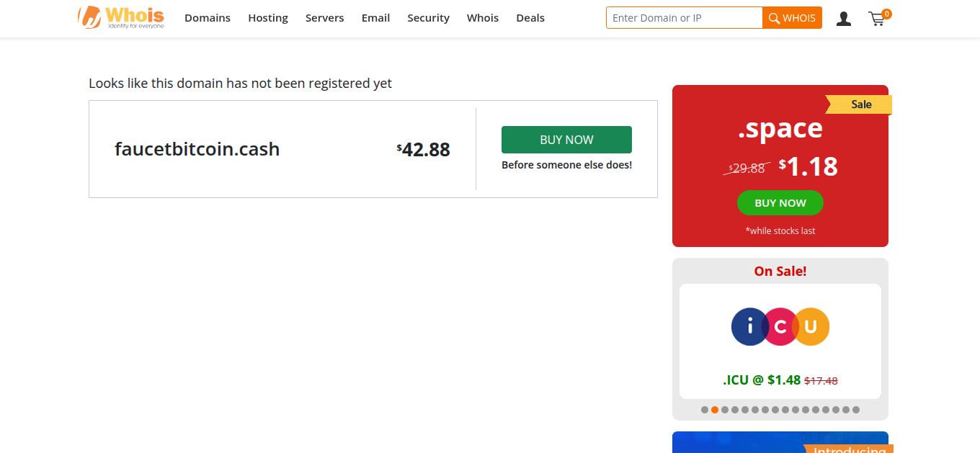This screenshot has width=980, height=453.
Task: Open the Domains menu
Action: (x=208, y=18)
